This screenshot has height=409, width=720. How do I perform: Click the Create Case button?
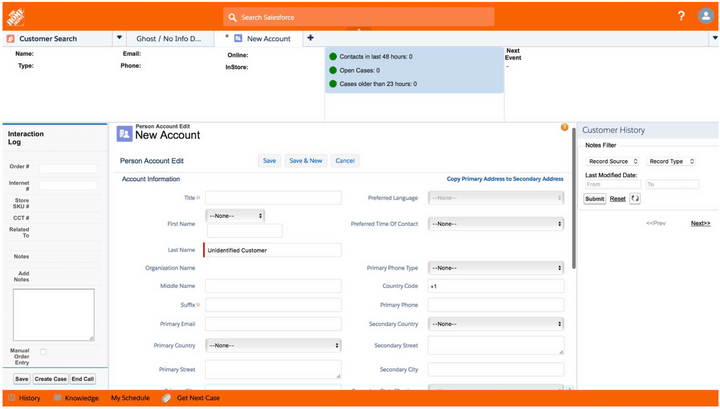pos(50,379)
